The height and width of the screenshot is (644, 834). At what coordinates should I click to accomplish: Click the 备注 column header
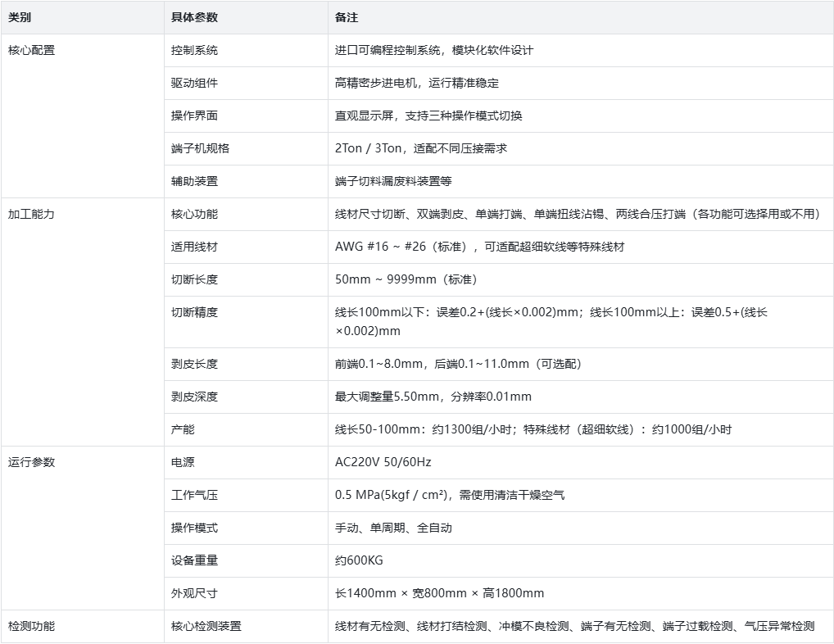347,17
